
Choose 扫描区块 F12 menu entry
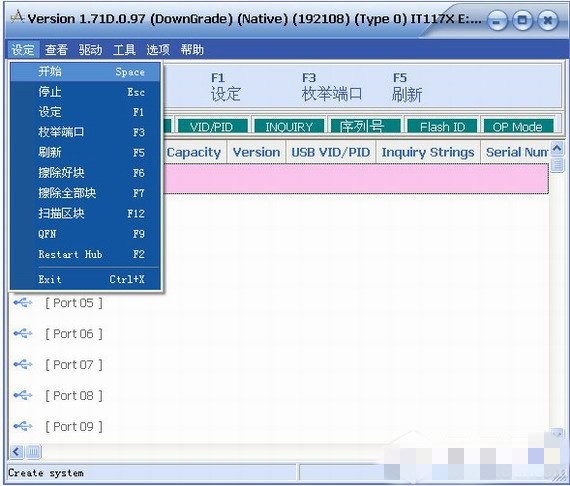point(85,213)
